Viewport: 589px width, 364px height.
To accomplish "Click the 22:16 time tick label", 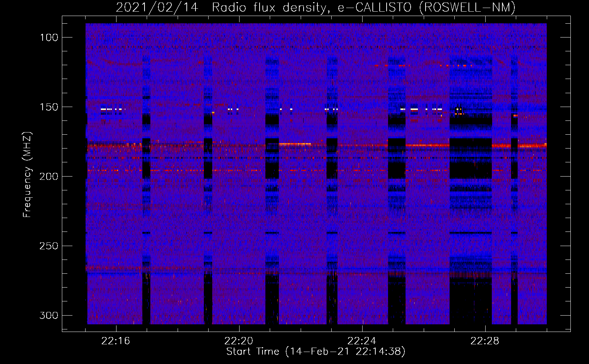I will pos(116,341).
